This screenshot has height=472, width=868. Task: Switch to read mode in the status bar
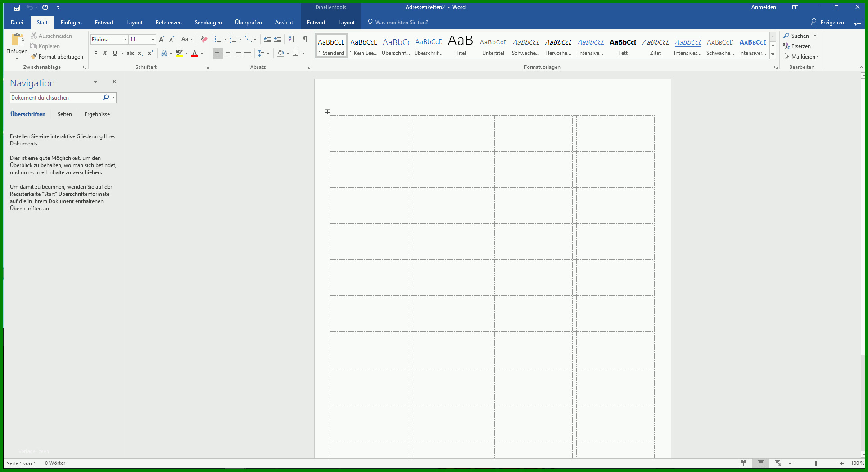tap(743, 463)
